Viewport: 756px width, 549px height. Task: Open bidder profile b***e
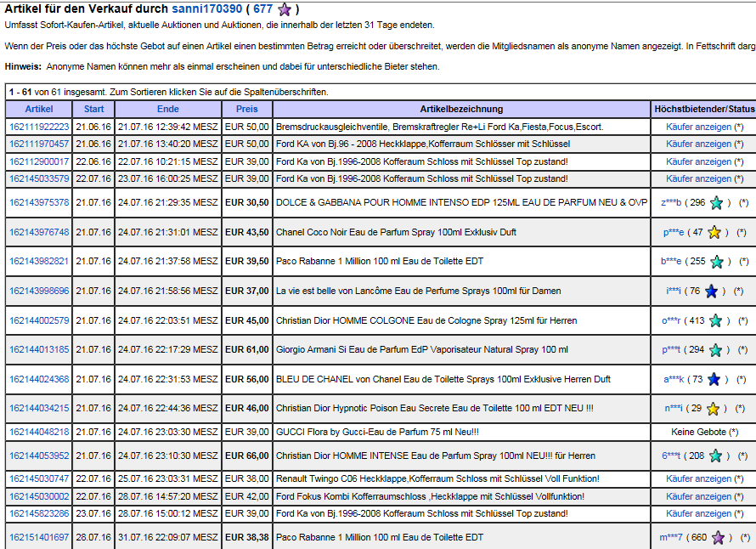click(671, 261)
